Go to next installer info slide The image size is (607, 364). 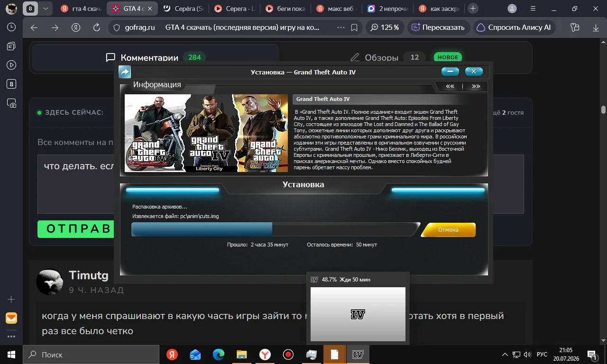point(476,86)
